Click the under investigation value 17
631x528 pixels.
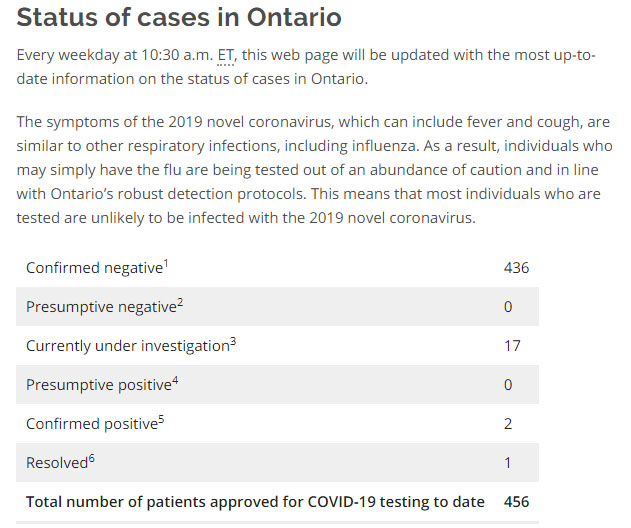(x=512, y=346)
